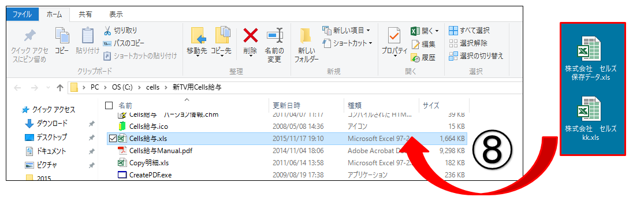The height and width of the screenshot is (208, 644).
Task: Switch to the Home (ホーム) tab
Action: 54,14
